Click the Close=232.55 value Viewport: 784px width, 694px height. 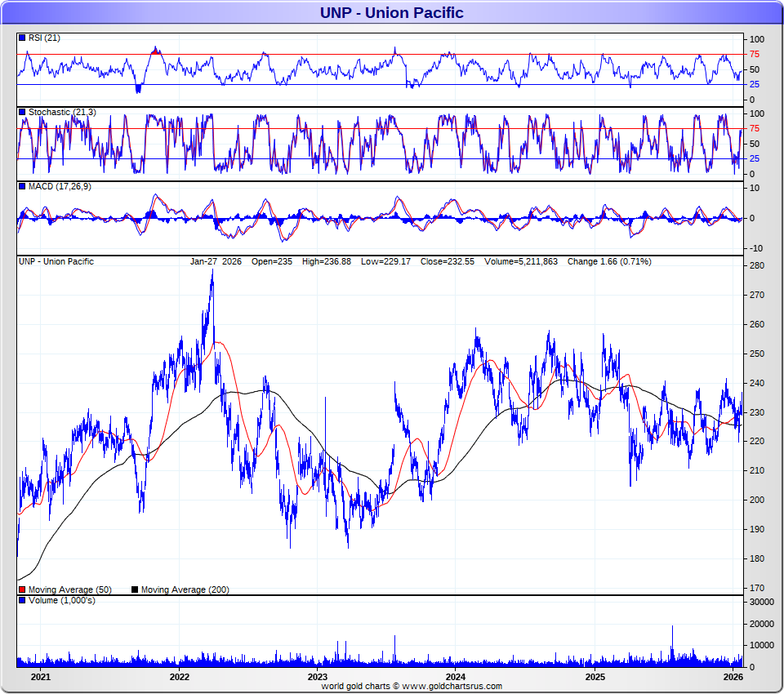(x=447, y=261)
